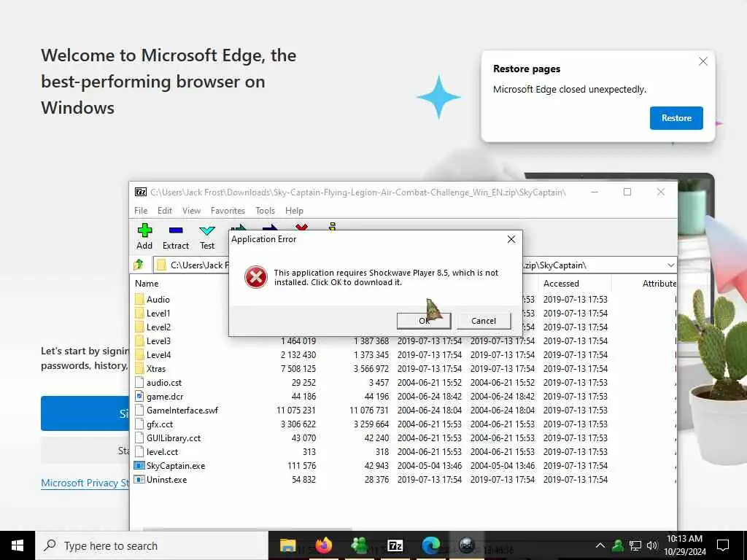This screenshot has height=560, width=747.
Task: Open the Help menu in 7-Zip
Action: tap(294, 211)
